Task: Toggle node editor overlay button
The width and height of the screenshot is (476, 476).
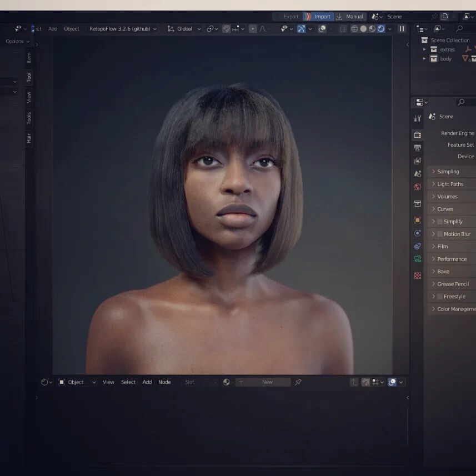Action: pyautogui.click(x=392, y=382)
